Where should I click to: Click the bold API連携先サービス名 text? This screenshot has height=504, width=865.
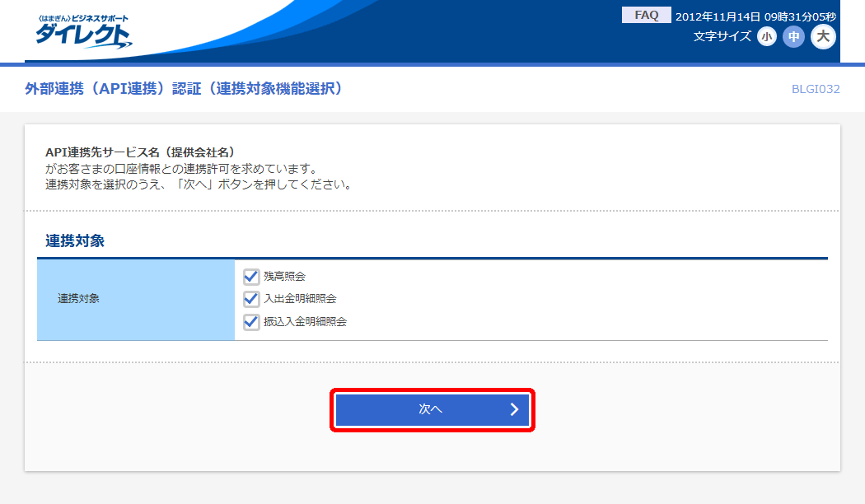141,152
